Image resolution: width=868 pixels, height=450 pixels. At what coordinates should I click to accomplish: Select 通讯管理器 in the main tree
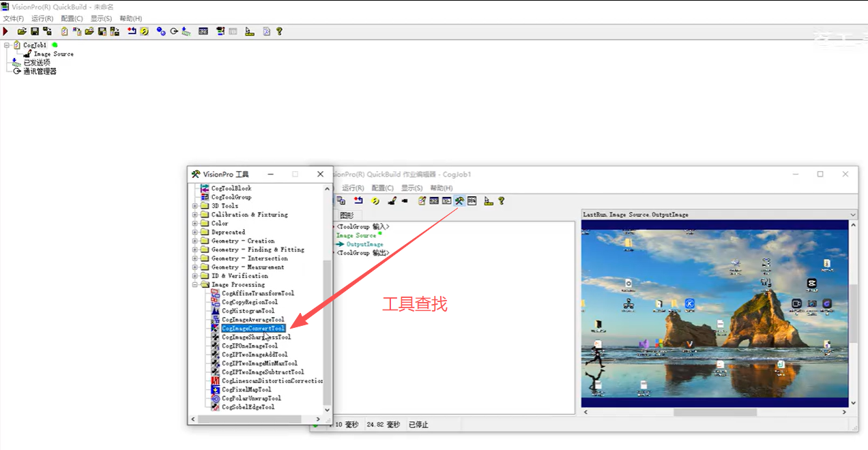pyautogui.click(x=40, y=71)
